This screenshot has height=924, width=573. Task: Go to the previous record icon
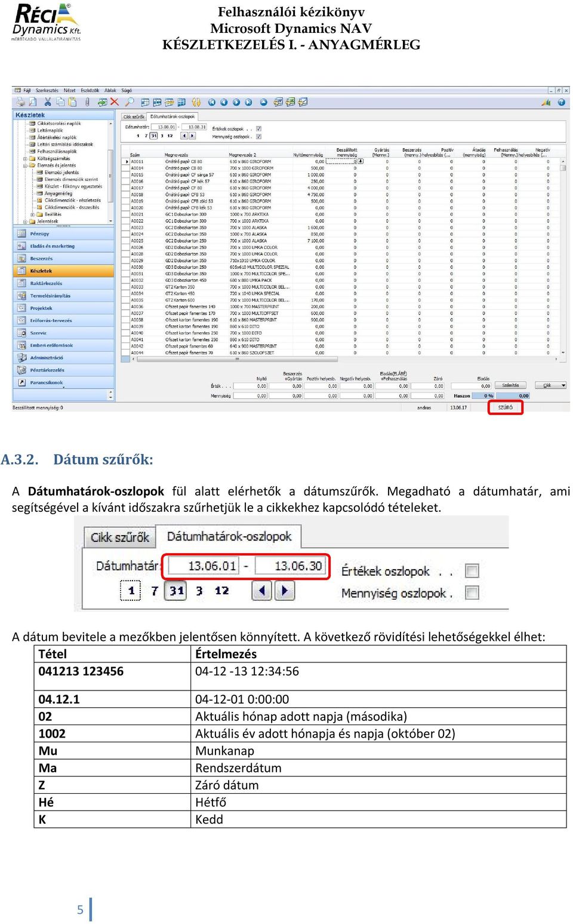pyautogui.click(x=224, y=102)
